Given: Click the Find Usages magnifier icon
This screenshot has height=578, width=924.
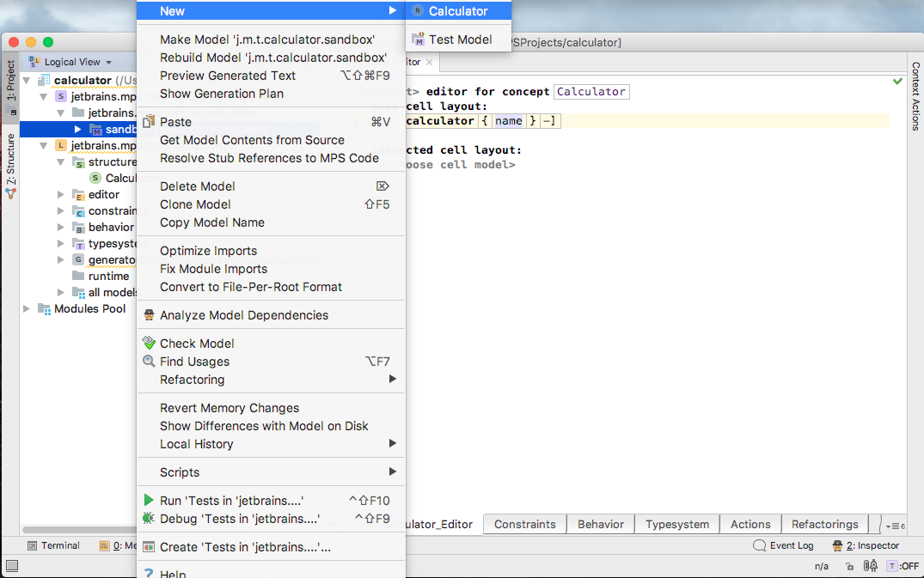Looking at the screenshot, I should click(x=149, y=362).
